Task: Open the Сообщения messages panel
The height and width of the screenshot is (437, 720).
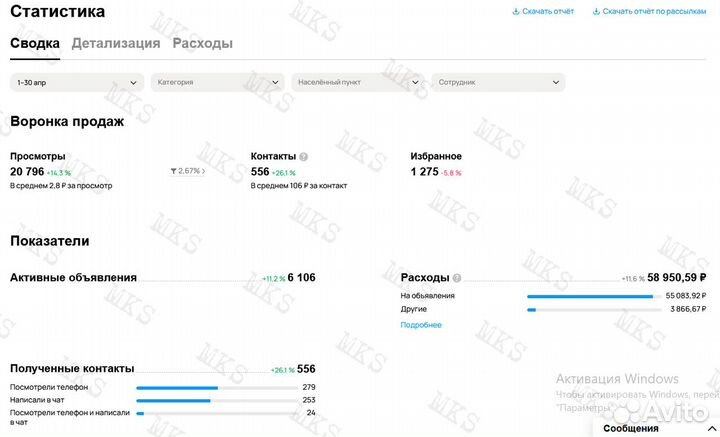Action: tap(631, 428)
